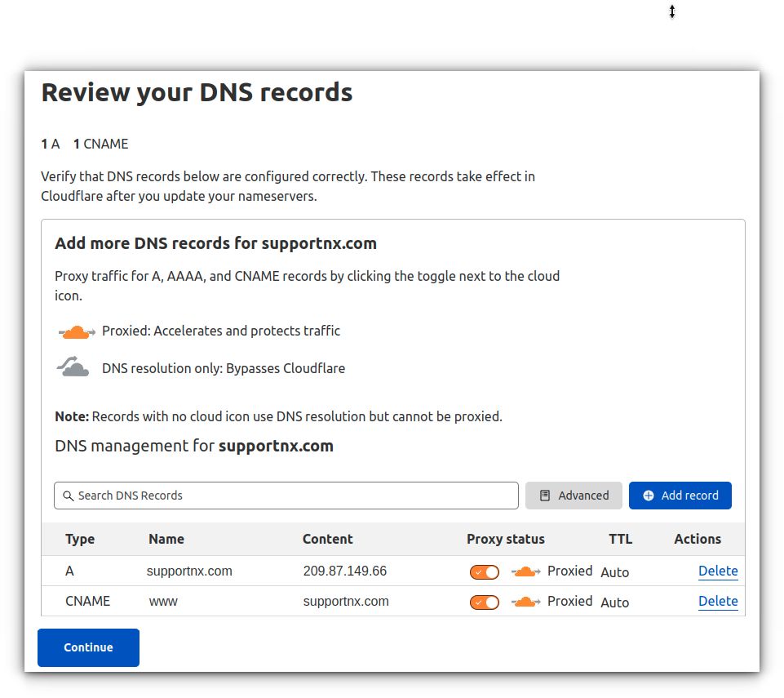Click the plus icon on Add record button
The width and height of the screenshot is (784, 698).
649,496
